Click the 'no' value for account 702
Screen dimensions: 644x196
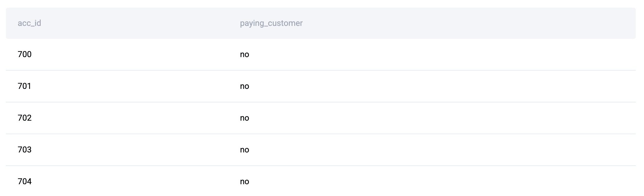[244, 118]
